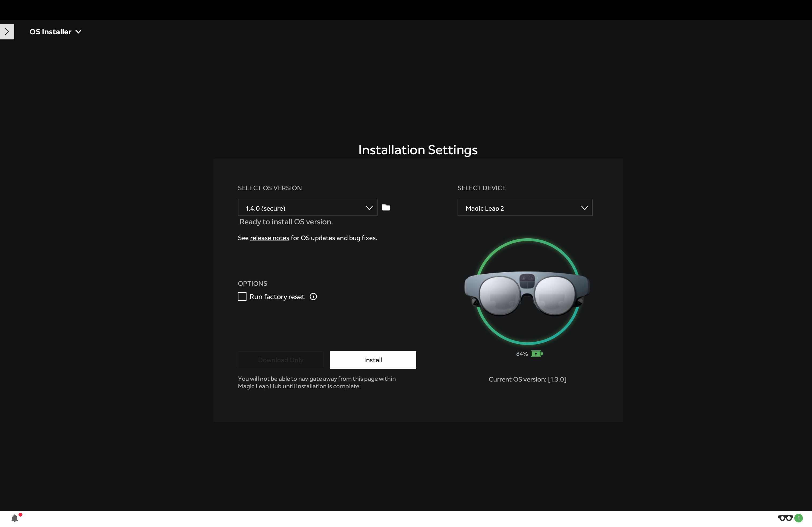Image resolution: width=812 pixels, height=527 pixels.
Task: Open connected devices glasses icon
Action: [x=785, y=518]
